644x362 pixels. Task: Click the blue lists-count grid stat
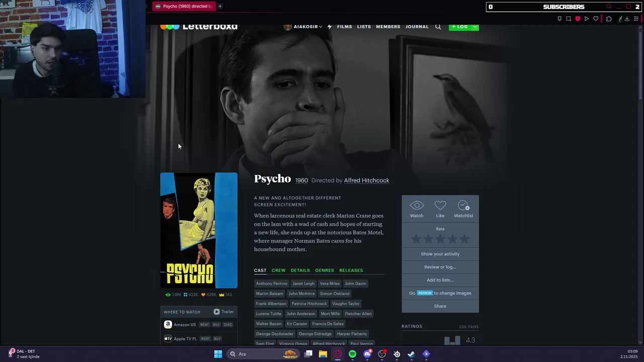point(191,295)
